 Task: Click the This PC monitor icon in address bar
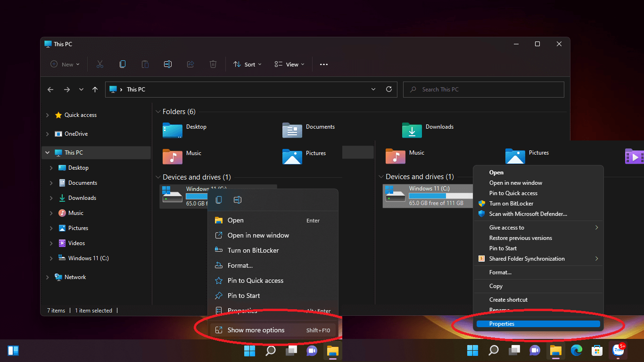click(x=113, y=89)
